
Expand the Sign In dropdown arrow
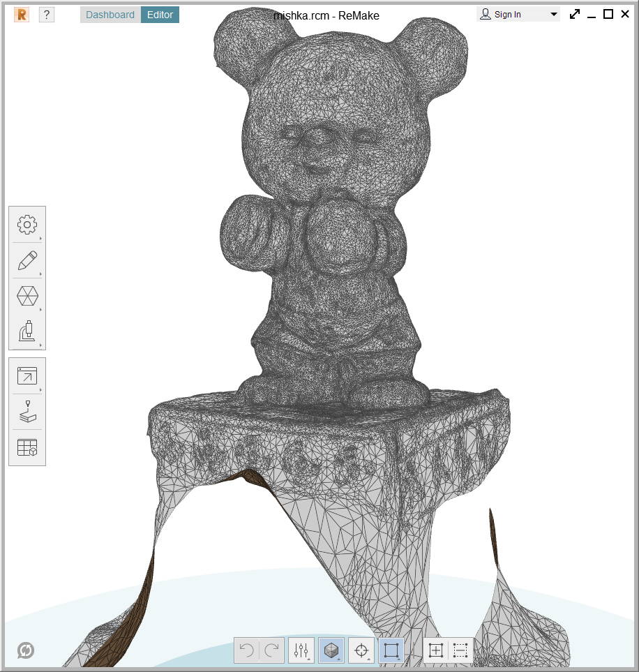pyautogui.click(x=554, y=14)
